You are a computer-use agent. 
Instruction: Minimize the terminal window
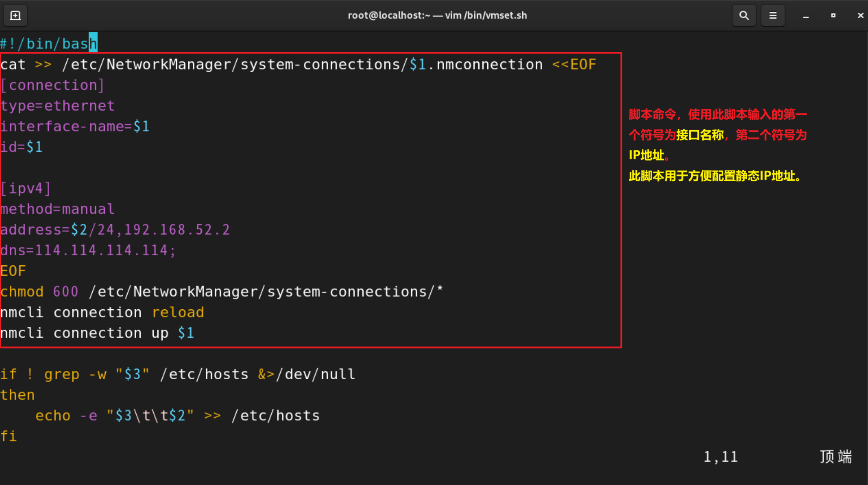[x=805, y=16]
